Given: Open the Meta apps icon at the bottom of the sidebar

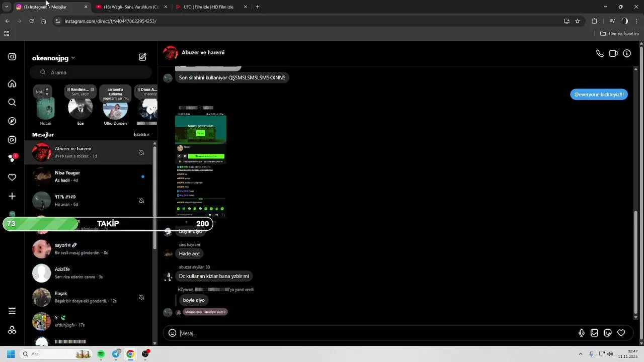Looking at the screenshot, I should (x=12, y=330).
